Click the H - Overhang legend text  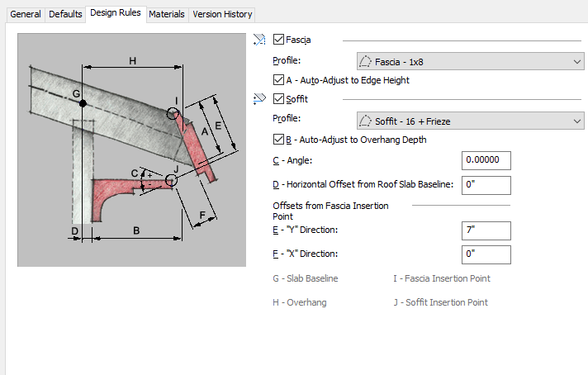(x=300, y=302)
